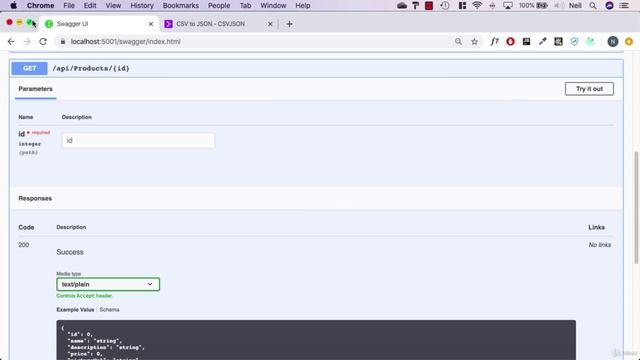The image size is (640, 360).
Task: Click the Nell user name in menu bar
Action: click(x=575, y=6)
